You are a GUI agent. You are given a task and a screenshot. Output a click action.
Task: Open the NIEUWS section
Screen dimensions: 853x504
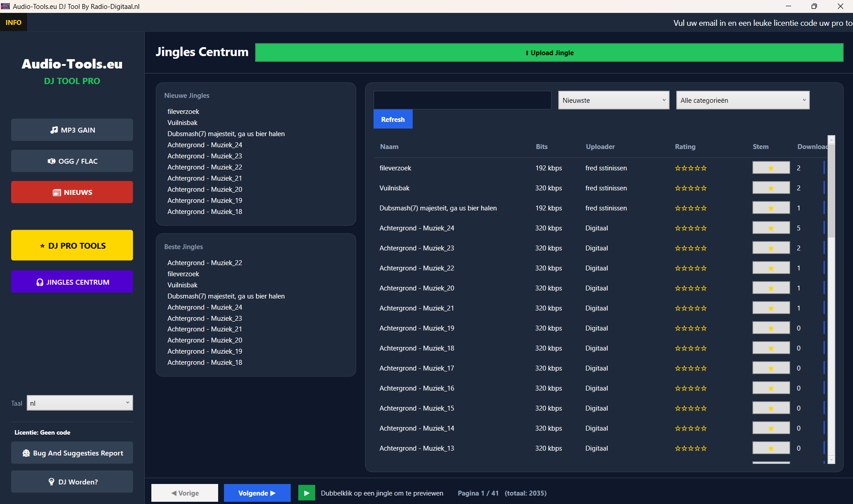point(72,192)
